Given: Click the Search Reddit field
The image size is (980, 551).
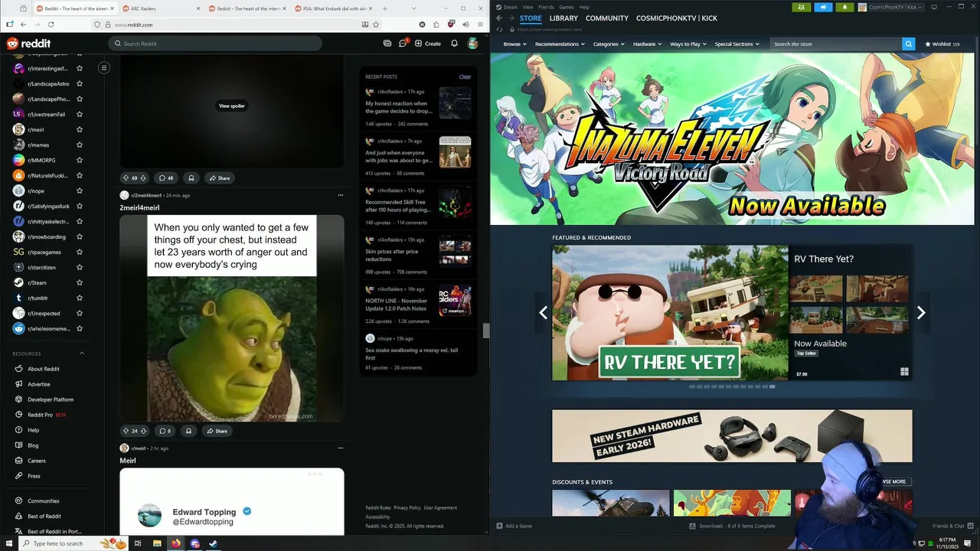Looking at the screenshot, I should click(215, 44).
